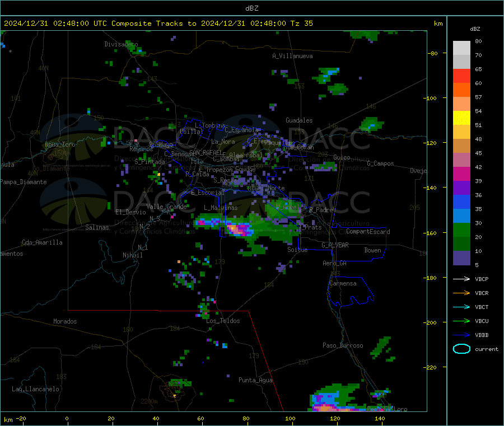Click the Nihuil place label
This screenshot has width=504, height=426.
(x=132, y=255)
